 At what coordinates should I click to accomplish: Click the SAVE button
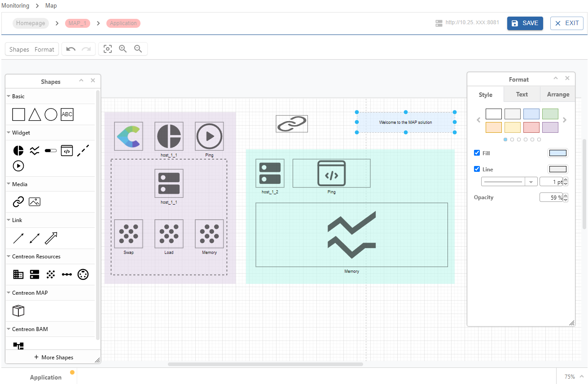(x=525, y=23)
